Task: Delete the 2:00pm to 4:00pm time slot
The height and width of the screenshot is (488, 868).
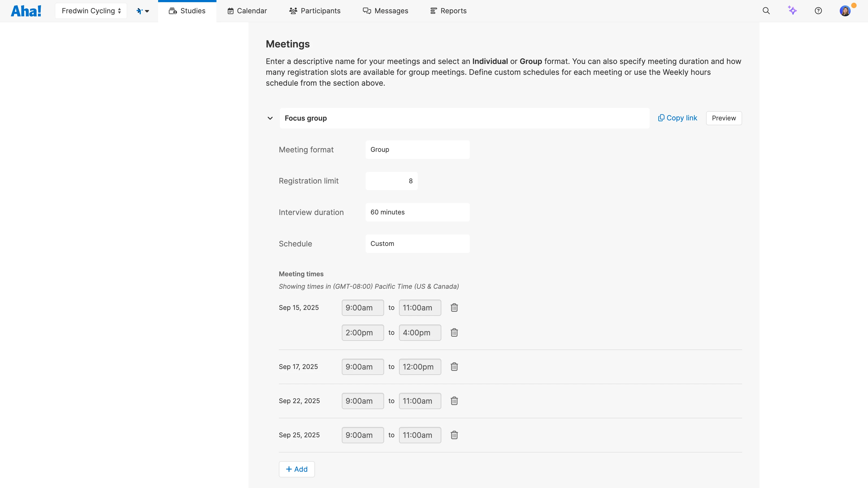Action: [454, 332]
